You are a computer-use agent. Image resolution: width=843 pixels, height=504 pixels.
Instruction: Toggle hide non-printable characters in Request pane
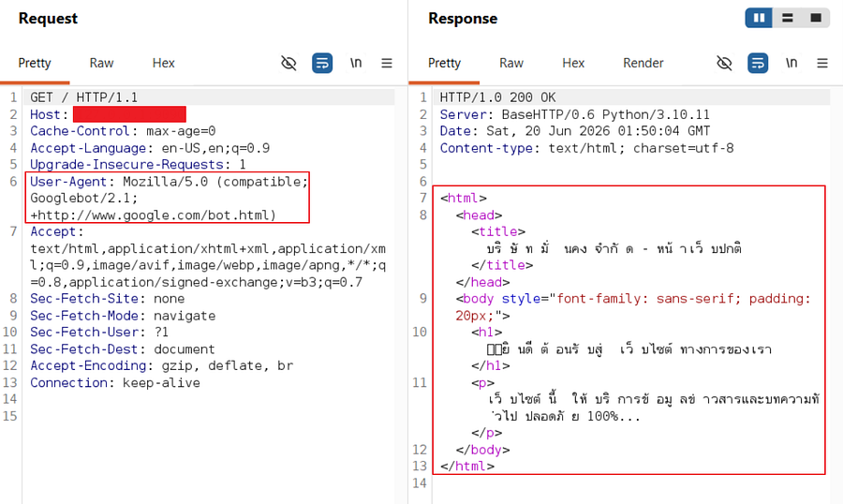[288, 63]
